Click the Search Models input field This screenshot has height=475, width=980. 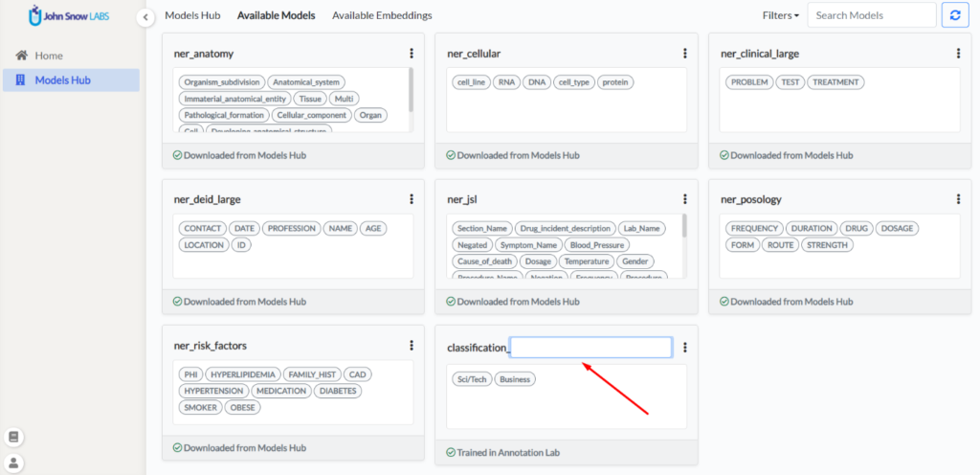(872, 15)
